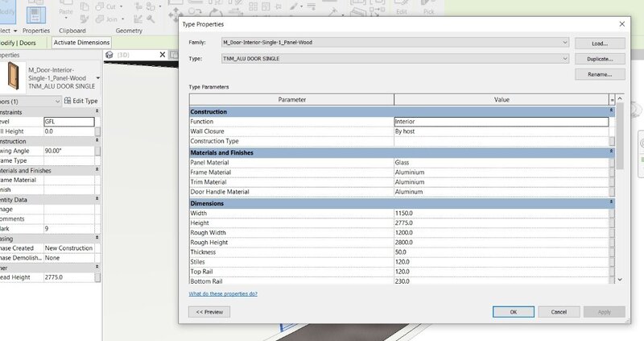Click the Properties icon in the ribbon
Screen dimensions: 644x341
pyautogui.click(x=37, y=14)
